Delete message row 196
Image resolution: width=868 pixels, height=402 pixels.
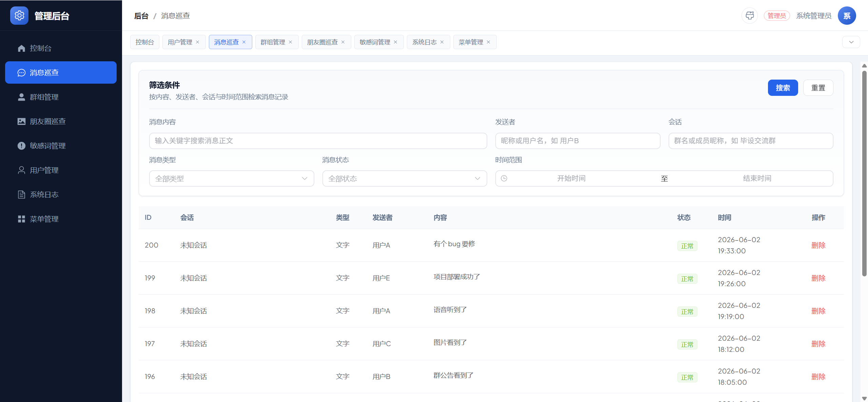818,377
